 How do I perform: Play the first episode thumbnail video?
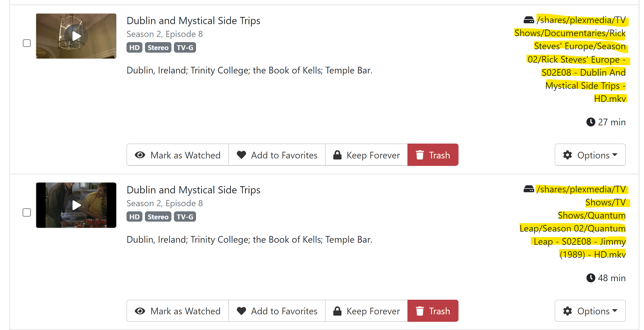[76, 36]
